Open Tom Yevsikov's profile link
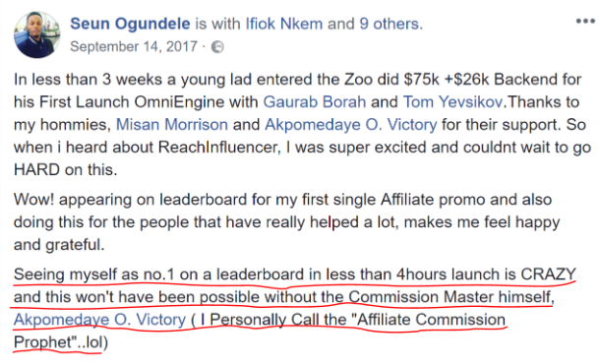 pyautogui.click(x=452, y=101)
